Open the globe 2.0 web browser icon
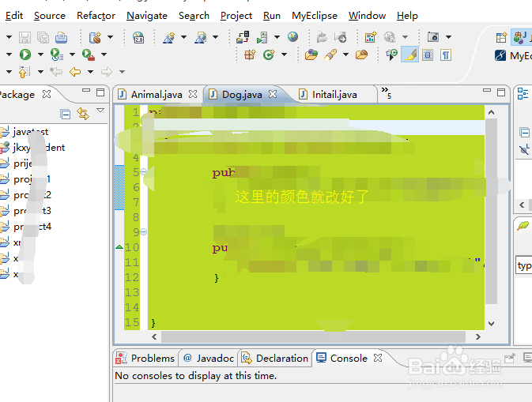 click(138, 37)
